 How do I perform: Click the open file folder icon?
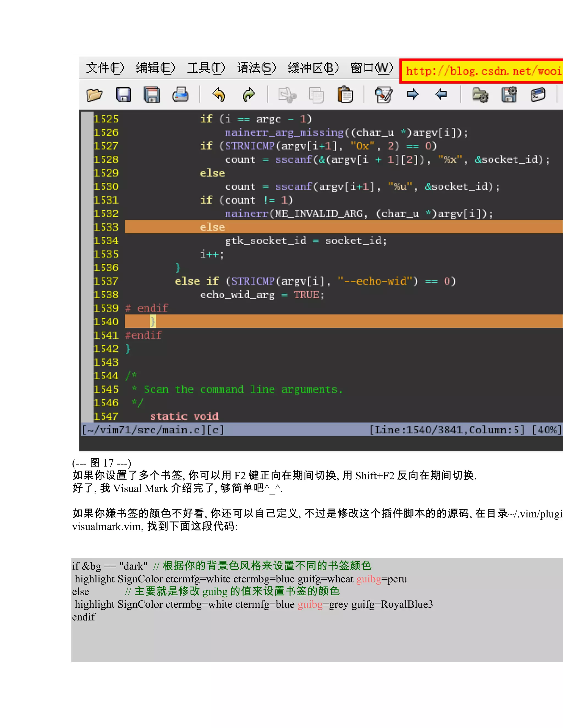pyautogui.click(x=94, y=95)
